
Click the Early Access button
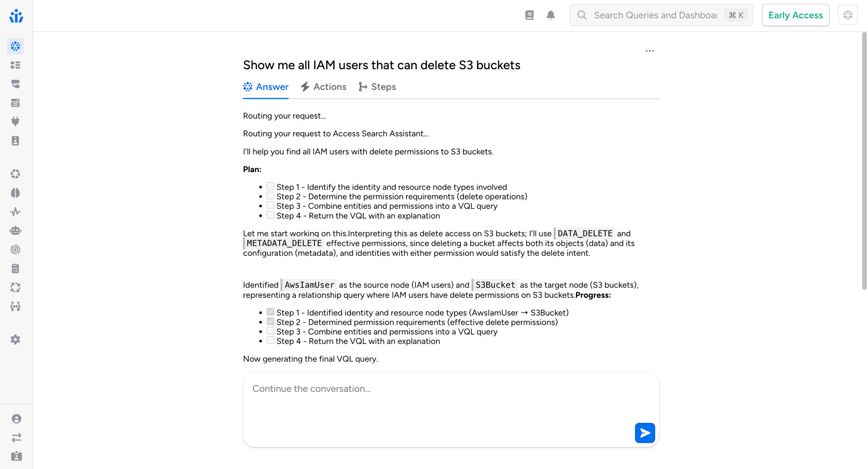tap(795, 15)
